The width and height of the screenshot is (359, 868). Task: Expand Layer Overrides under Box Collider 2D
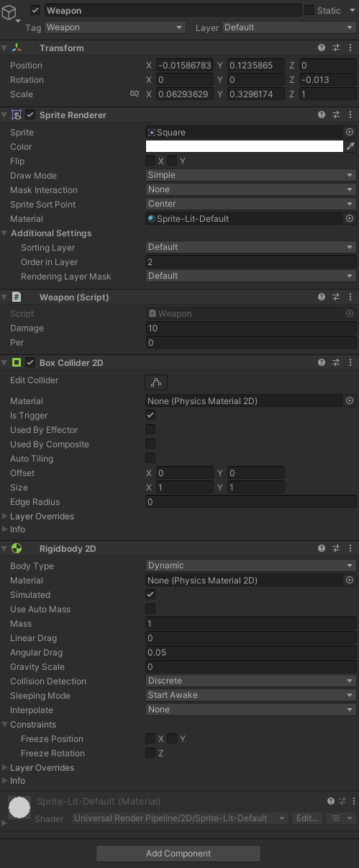42,516
